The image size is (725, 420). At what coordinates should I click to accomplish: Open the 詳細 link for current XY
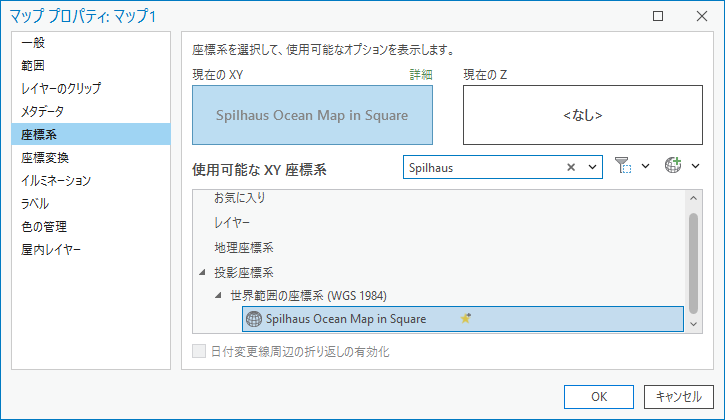[421, 74]
